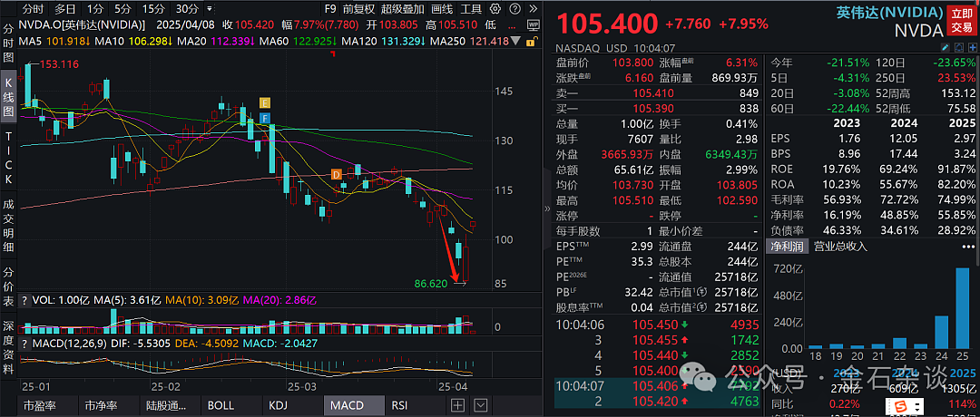Switch indicator to 陆股通 tab
Viewport: 980px width, 417px height.
coord(169,405)
